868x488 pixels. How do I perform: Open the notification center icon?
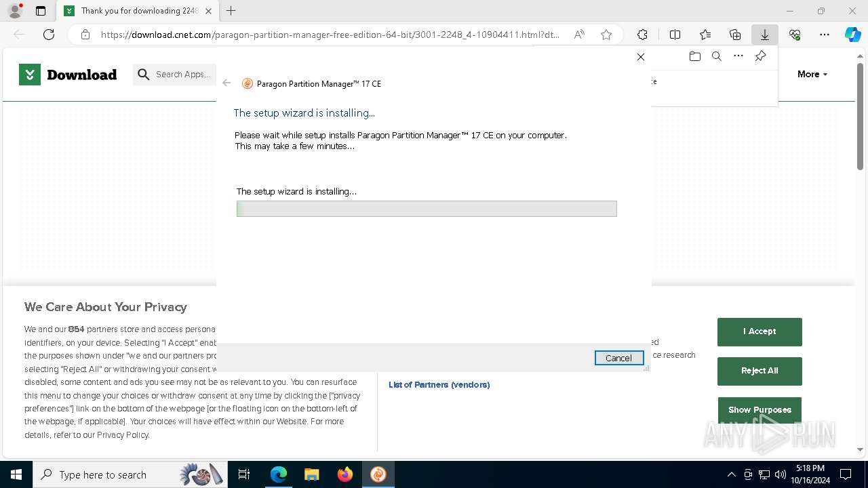coord(846,474)
